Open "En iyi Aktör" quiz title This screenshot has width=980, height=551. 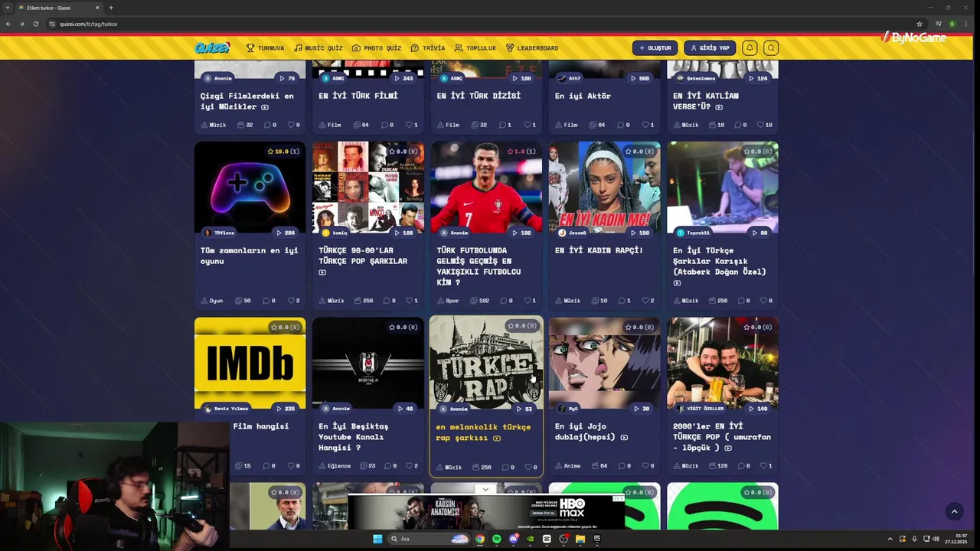click(583, 96)
